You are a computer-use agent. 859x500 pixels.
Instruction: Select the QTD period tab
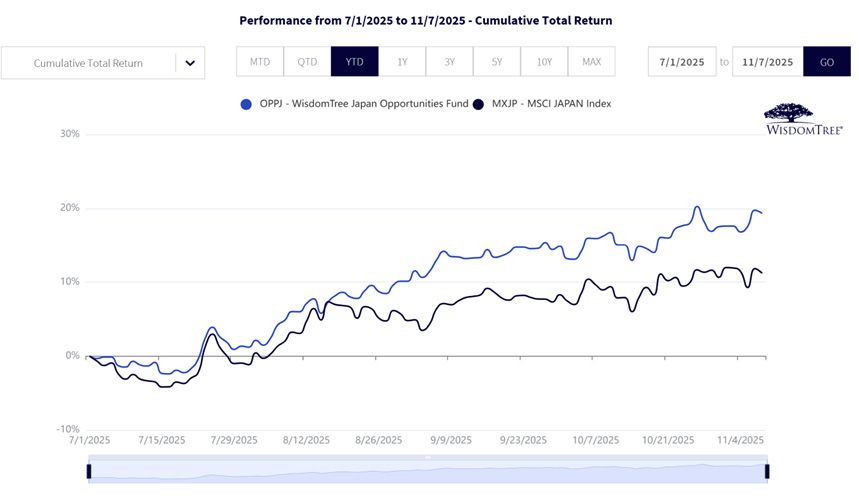point(307,61)
